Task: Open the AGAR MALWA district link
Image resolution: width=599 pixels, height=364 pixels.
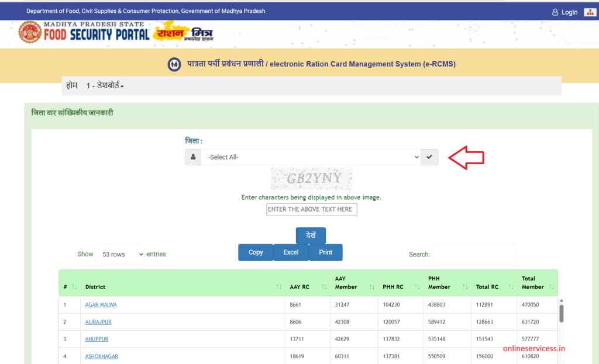Action: click(x=101, y=305)
